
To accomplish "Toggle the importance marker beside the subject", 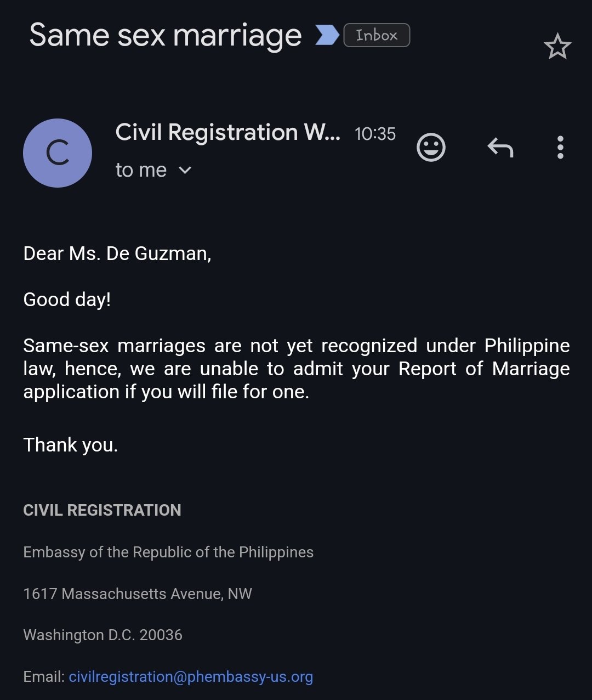I will 327,36.
